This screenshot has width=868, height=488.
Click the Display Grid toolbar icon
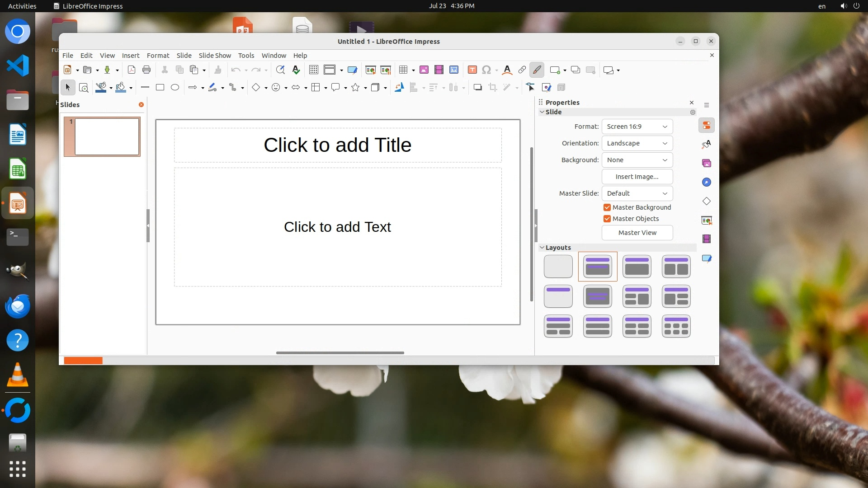click(313, 70)
